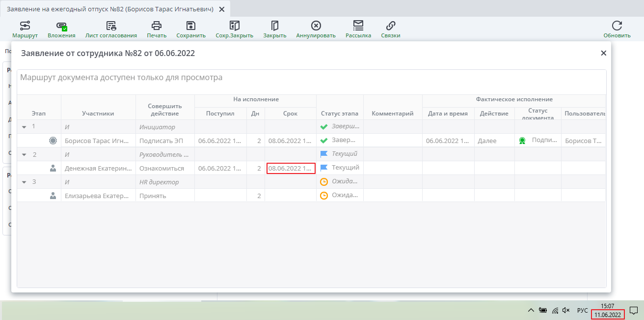
Task: Open Лист согласования approval sheet
Action: pos(111,29)
